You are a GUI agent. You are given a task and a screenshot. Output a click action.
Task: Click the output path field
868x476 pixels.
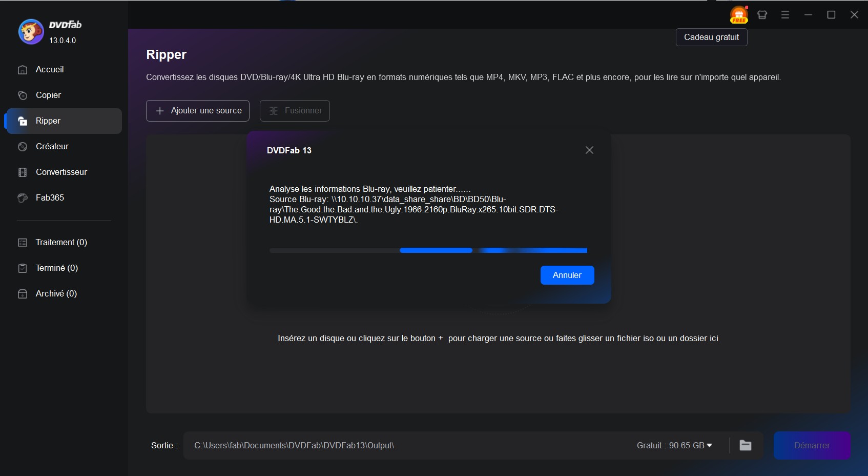coord(410,445)
